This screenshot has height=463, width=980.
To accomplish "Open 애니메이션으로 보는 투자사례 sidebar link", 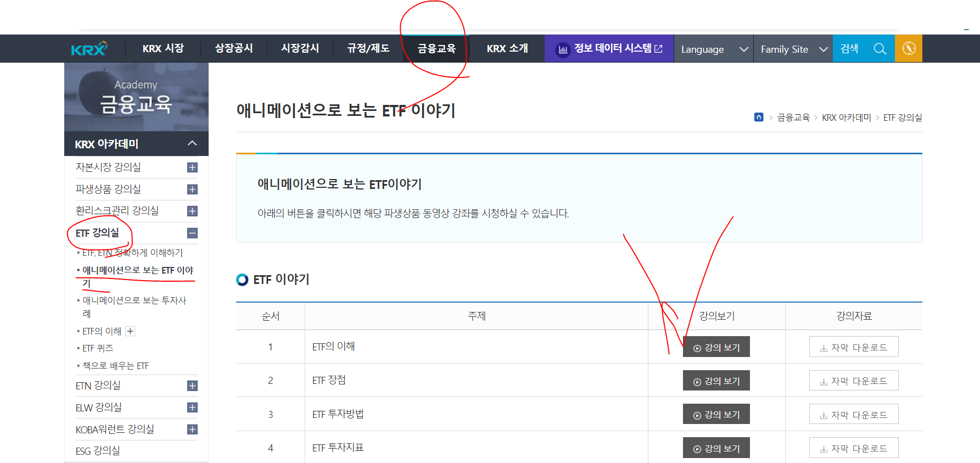I will point(135,306).
